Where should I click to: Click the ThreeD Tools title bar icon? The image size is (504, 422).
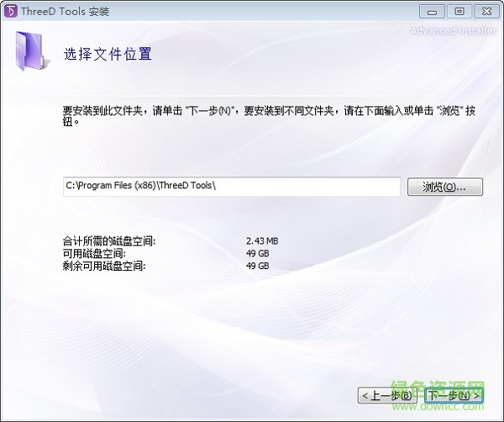click(x=11, y=11)
